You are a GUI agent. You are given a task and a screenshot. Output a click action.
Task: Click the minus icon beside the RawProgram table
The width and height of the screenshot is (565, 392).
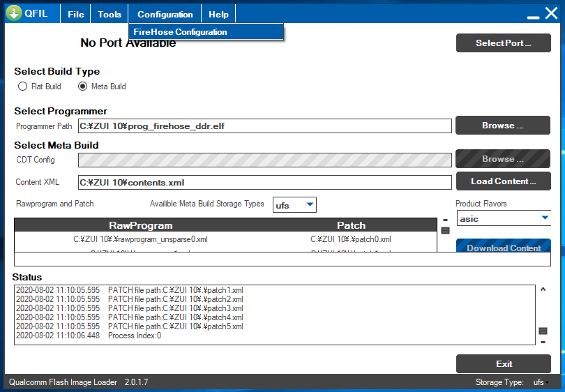tap(445, 220)
